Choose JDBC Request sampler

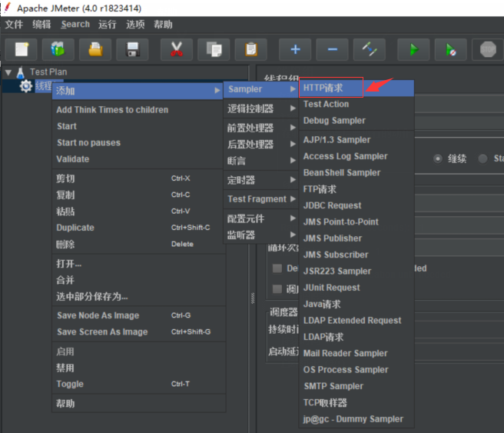[356, 205]
